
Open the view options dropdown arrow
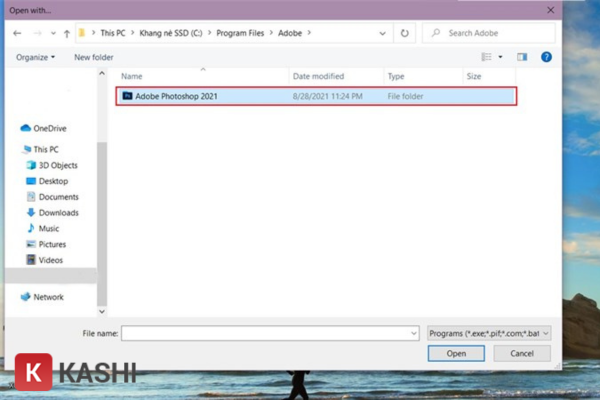click(500, 57)
